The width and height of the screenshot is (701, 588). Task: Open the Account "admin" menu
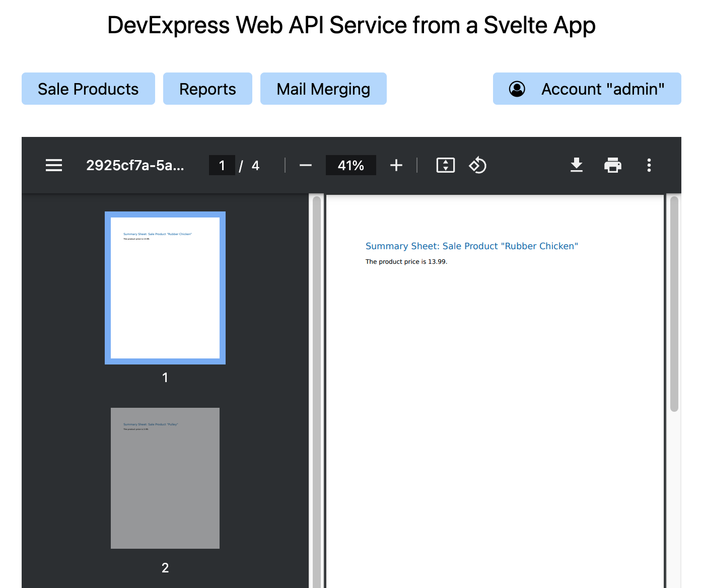(587, 89)
